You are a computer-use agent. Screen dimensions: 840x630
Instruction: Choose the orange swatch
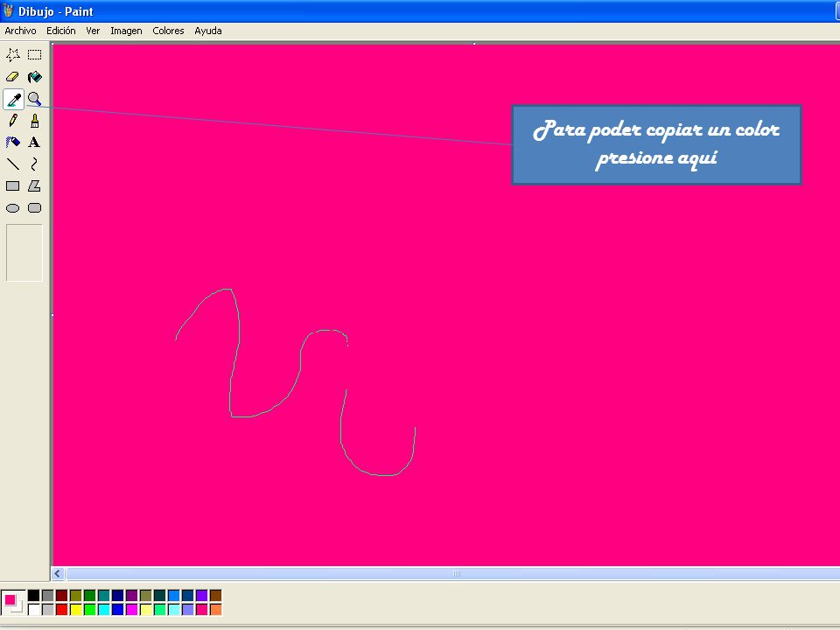point(216,609)
